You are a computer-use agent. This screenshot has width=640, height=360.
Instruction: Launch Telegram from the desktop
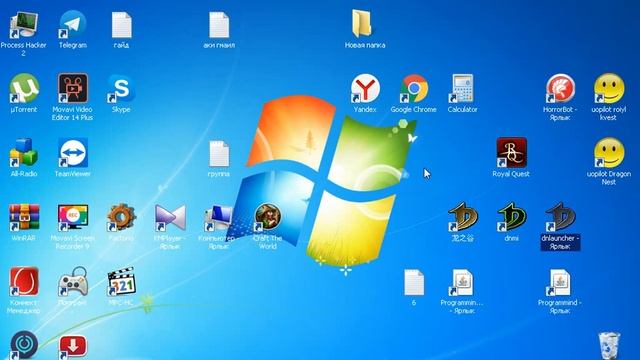pyautogui.click(x=73, y=25)
